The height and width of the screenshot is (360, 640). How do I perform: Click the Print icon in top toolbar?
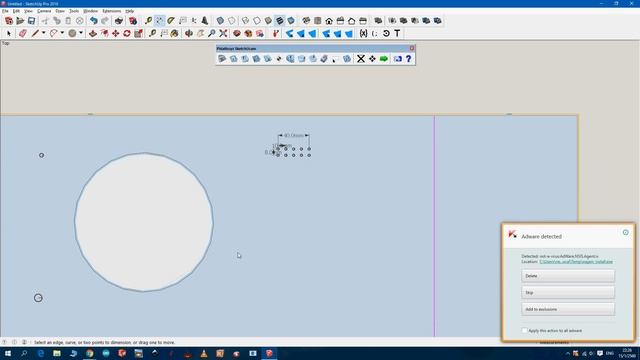[x=119, y=21]
